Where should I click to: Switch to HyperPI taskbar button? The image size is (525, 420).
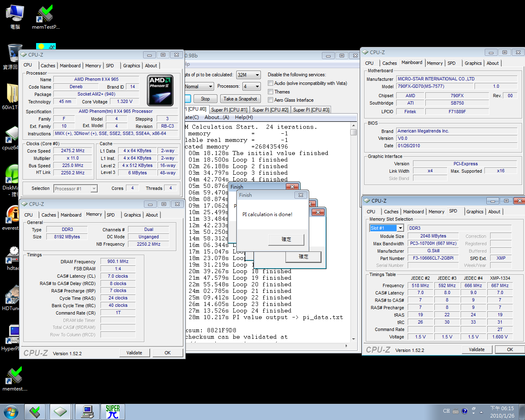point(87,412)
